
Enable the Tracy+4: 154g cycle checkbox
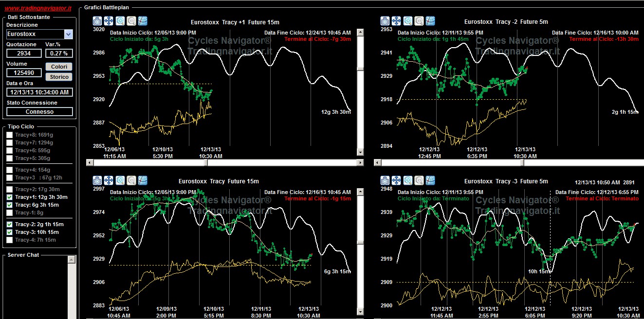pos(9,170)
